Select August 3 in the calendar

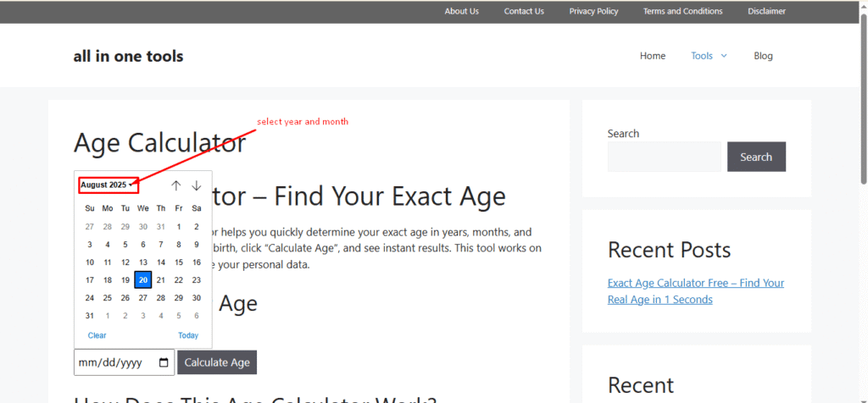tap(90, 245)
